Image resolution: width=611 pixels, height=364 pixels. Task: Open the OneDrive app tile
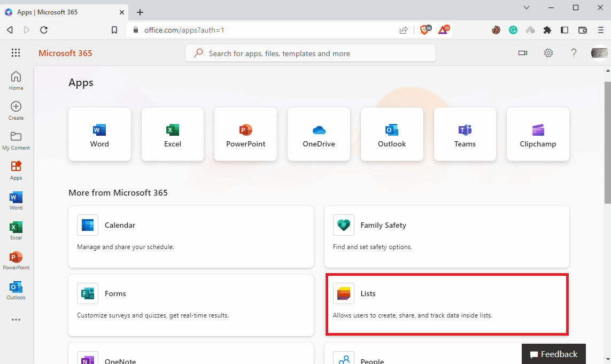(x=319, y=134)
